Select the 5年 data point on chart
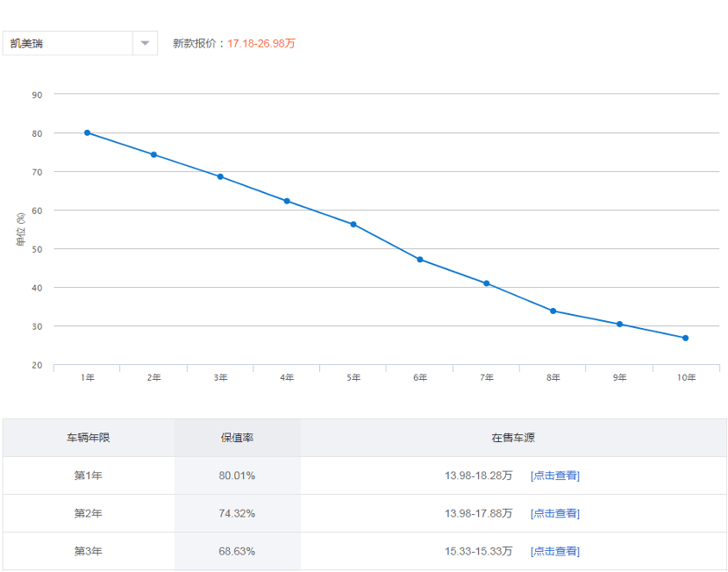 click(x=353, y=225)
